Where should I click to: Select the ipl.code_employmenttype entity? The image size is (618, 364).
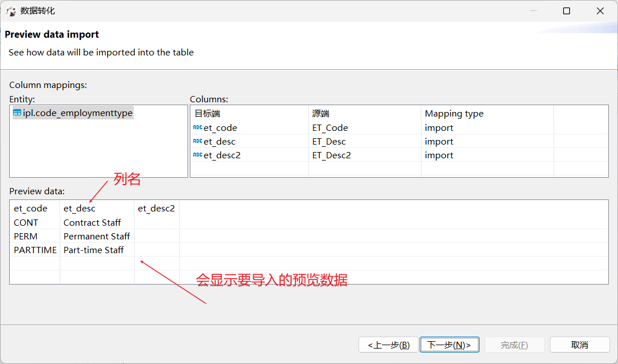coord(78,113)
